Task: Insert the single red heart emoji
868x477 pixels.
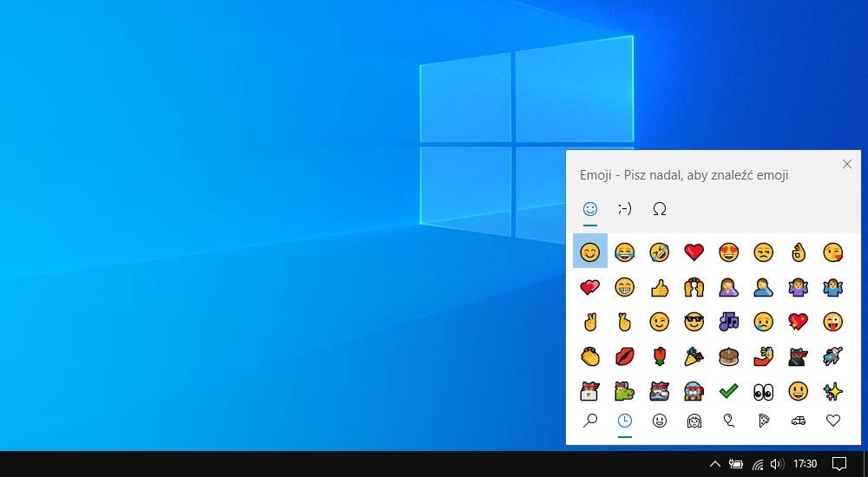Action: (x=694, y=252)
